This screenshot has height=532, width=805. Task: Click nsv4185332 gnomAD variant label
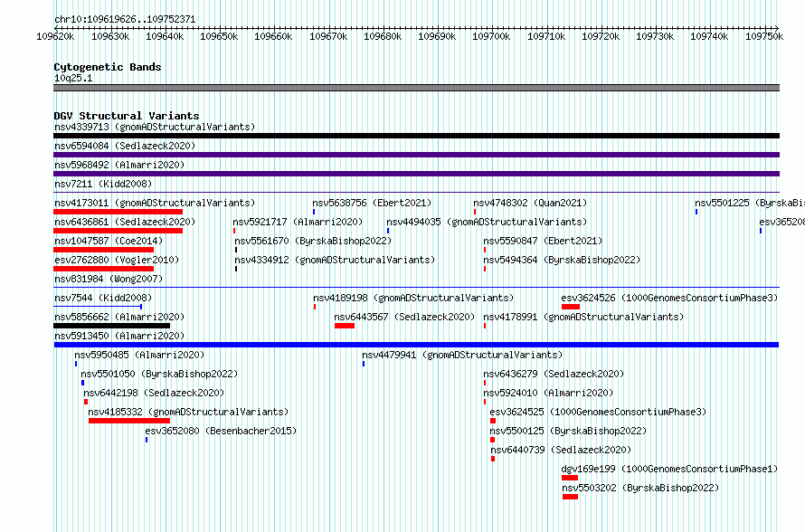(x=188, y=412)
